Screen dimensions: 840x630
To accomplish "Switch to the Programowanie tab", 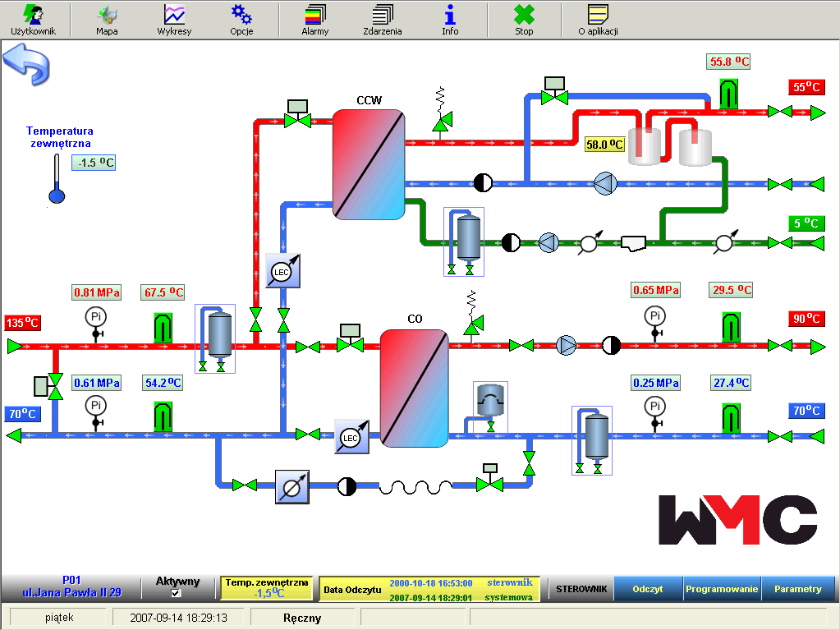I will click(x=722, y=589).
